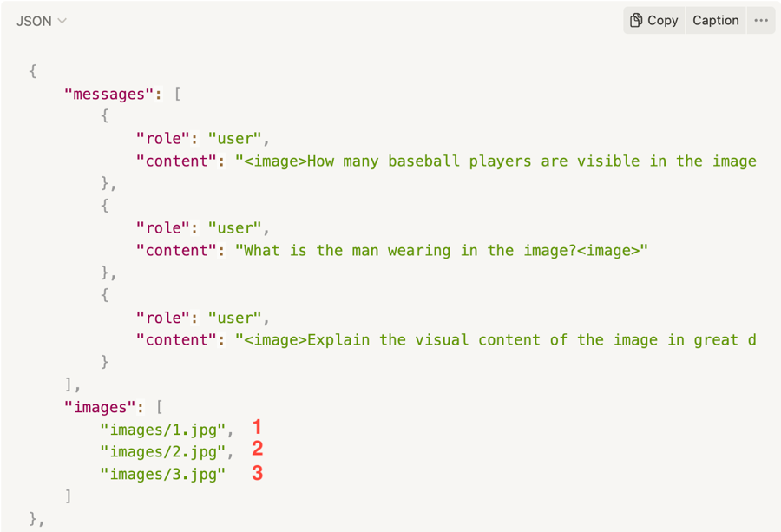The height and width of the screenshot is (532, 781).
Task: Click the "role" key in the third message
Action: tap(162, 318)
